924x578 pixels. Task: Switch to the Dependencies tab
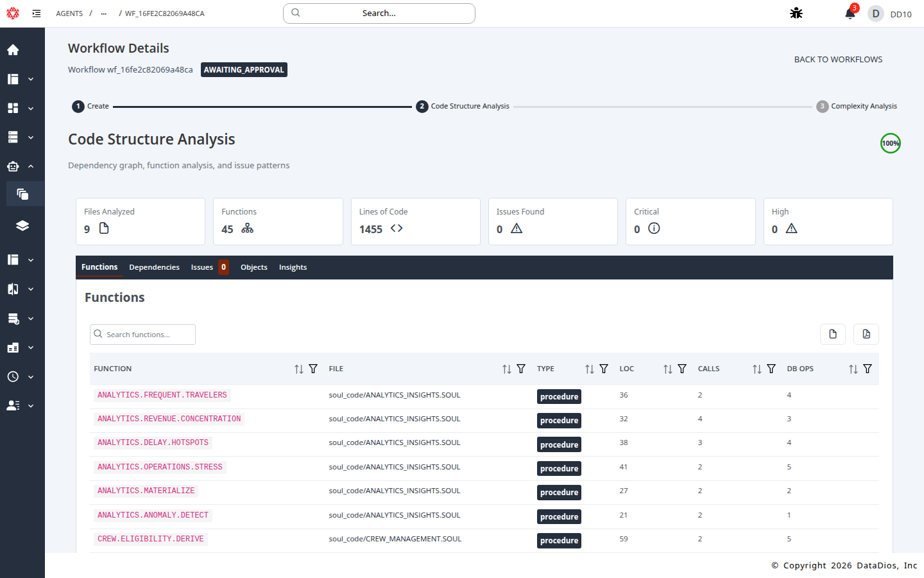(x=154, y=267)
